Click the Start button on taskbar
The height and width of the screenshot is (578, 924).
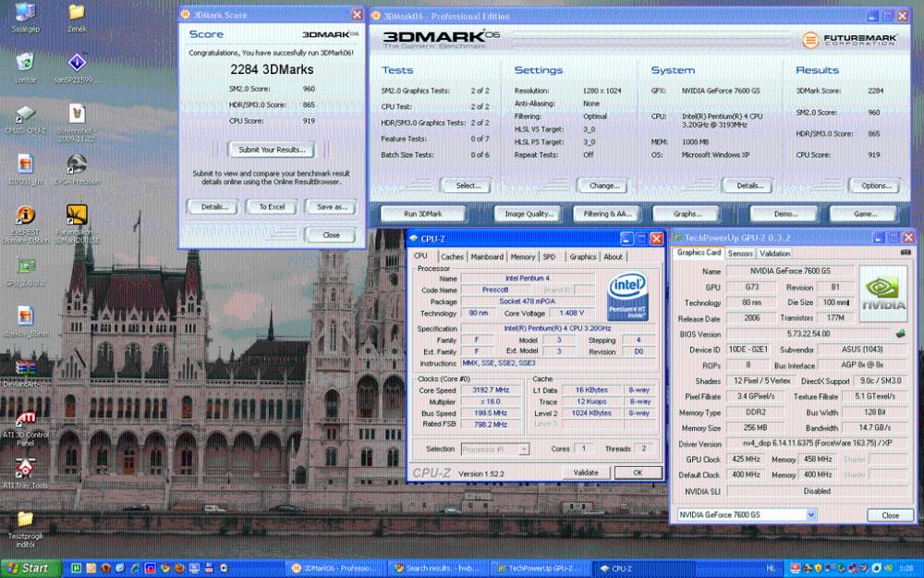tap(30, 569)
